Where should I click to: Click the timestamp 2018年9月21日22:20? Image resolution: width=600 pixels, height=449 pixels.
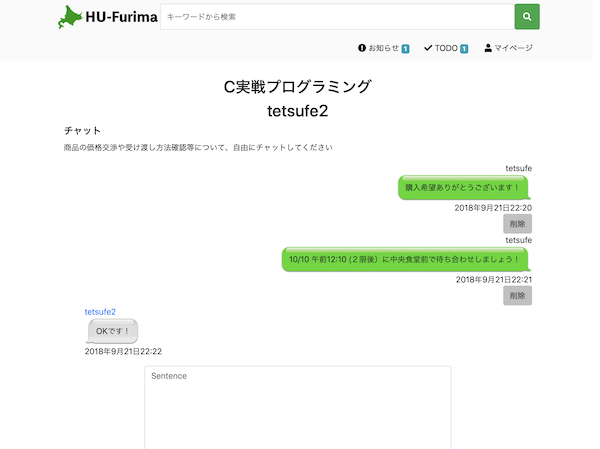click(493, 208)
